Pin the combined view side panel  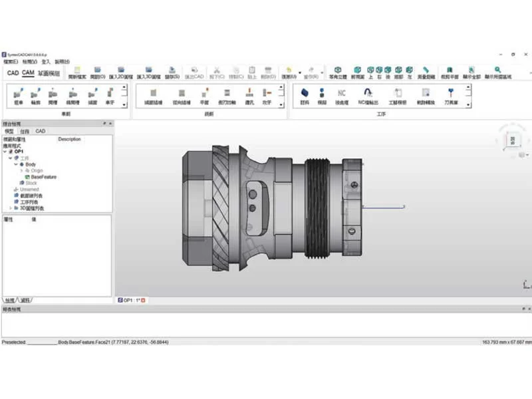tap(104, 124)
